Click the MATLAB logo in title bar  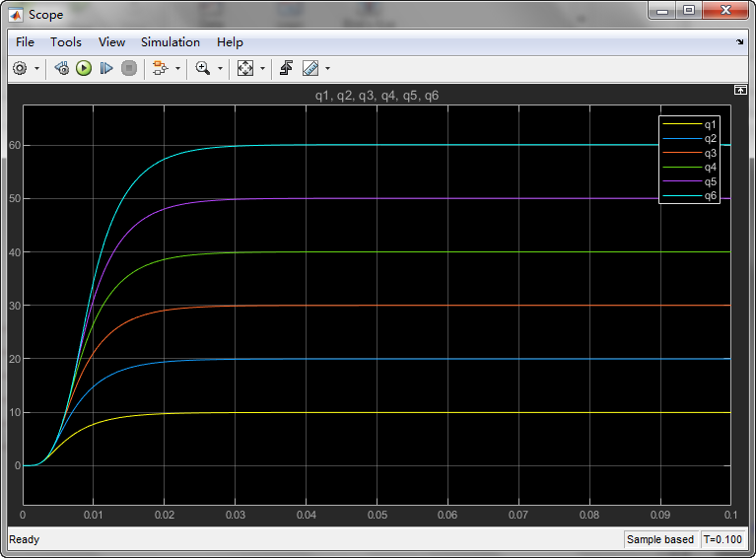pyautogui.click(x=16, y=15)
